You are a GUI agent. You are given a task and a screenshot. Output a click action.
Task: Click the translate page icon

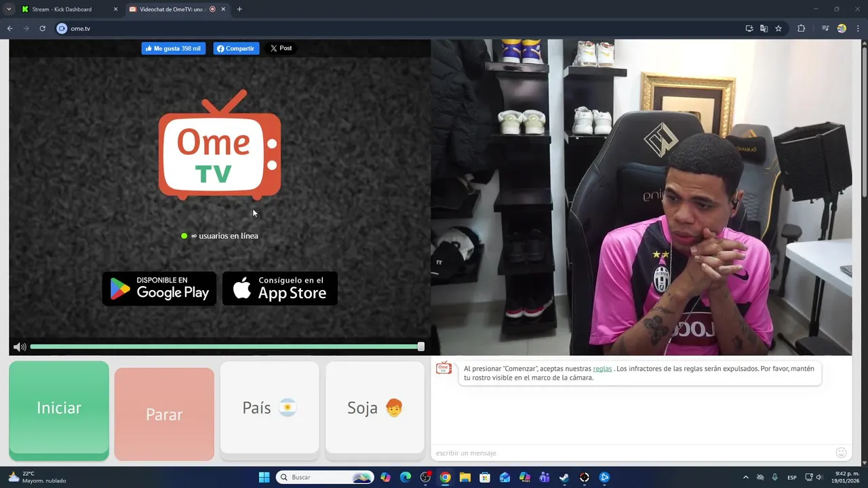[764, 28]
